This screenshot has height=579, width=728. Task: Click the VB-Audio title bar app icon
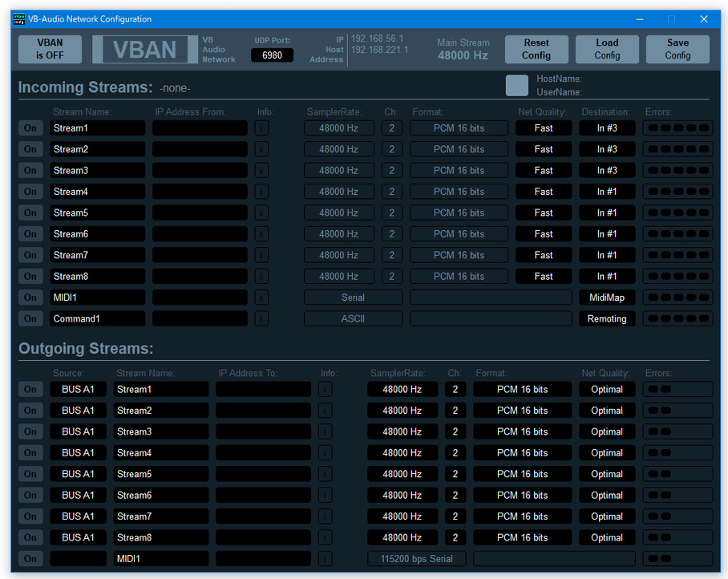coord(19,19)
